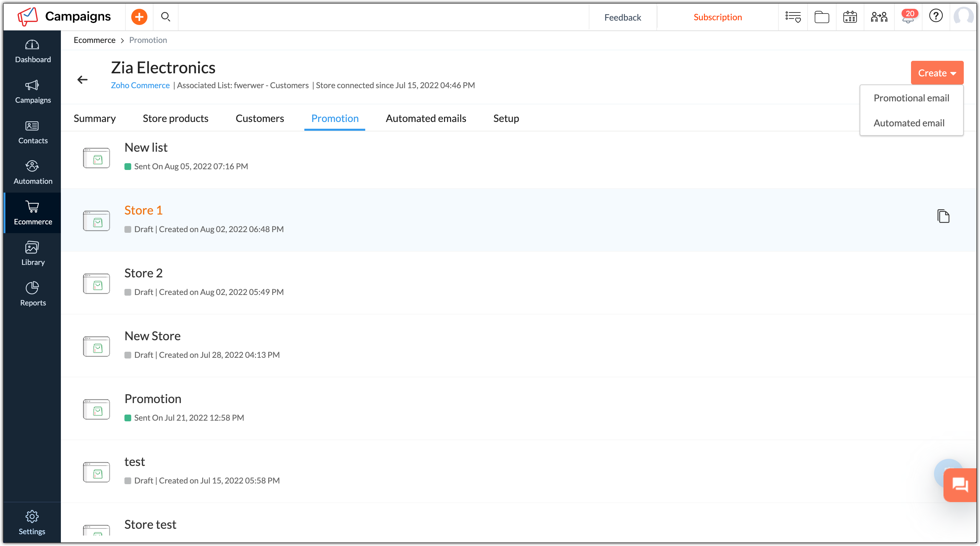Open the Create dropdown
980x546 pixels.
click(937, 73)
